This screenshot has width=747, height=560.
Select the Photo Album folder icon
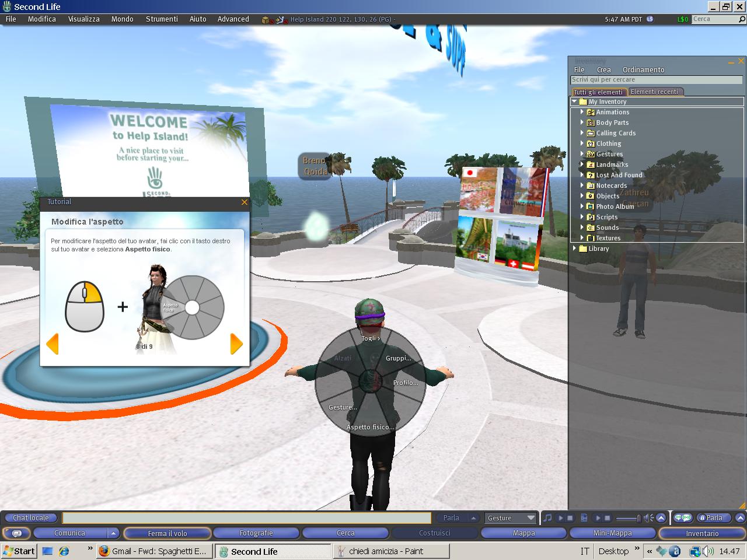click(591, 206)
